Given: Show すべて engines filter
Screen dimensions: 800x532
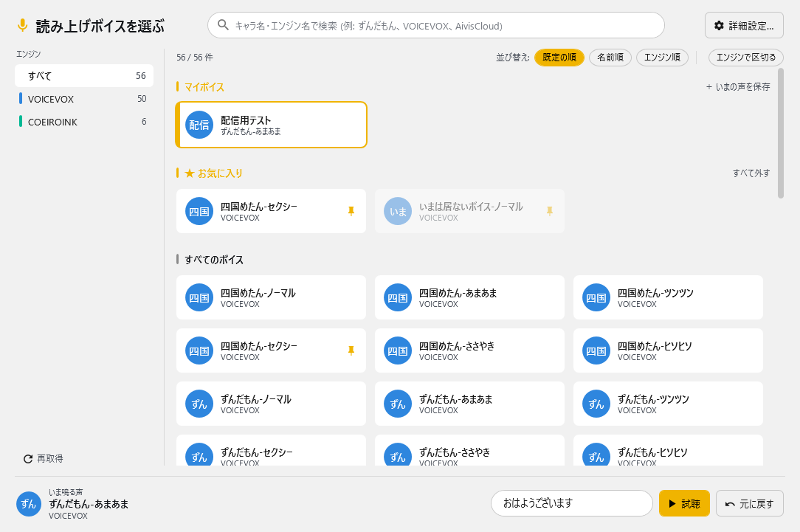Looking at the screenshot, I should [x=84, y=75].
